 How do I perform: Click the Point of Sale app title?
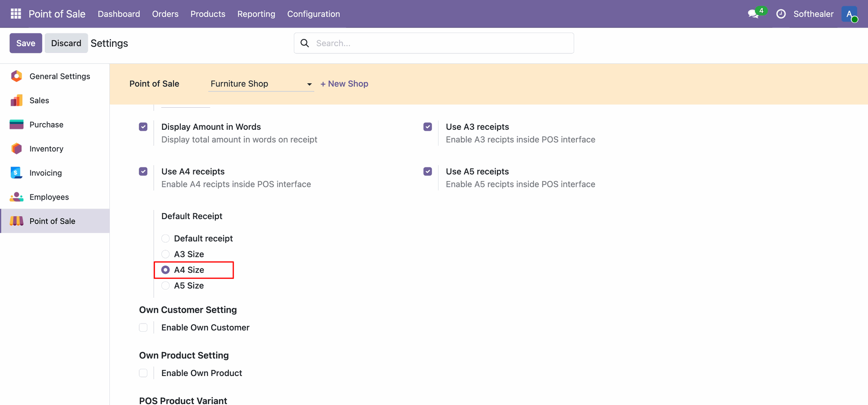pos(57,14)
